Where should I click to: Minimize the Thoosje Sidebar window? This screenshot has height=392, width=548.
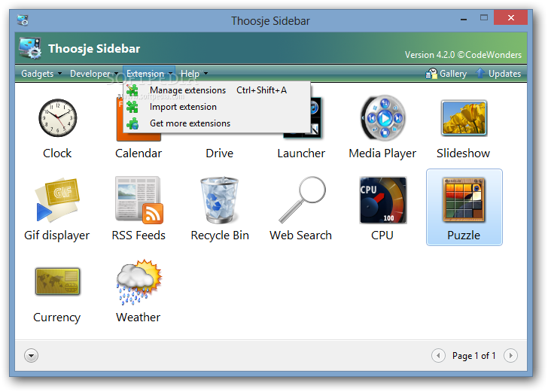click(x=464, y=20)
